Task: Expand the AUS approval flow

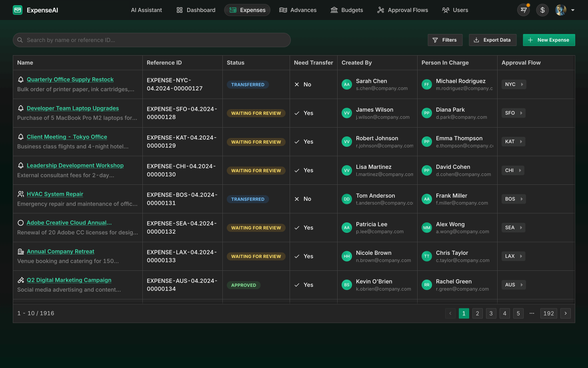Action: coord(514,285)
